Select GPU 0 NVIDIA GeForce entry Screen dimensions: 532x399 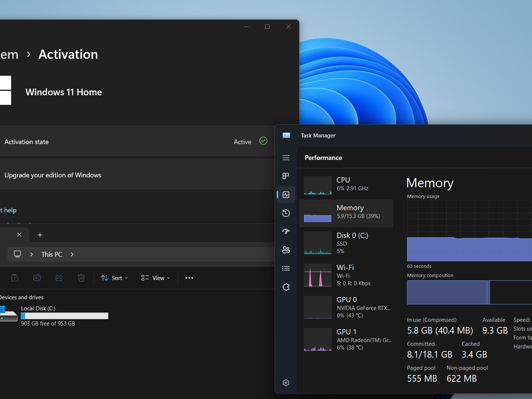coord(346,307)
